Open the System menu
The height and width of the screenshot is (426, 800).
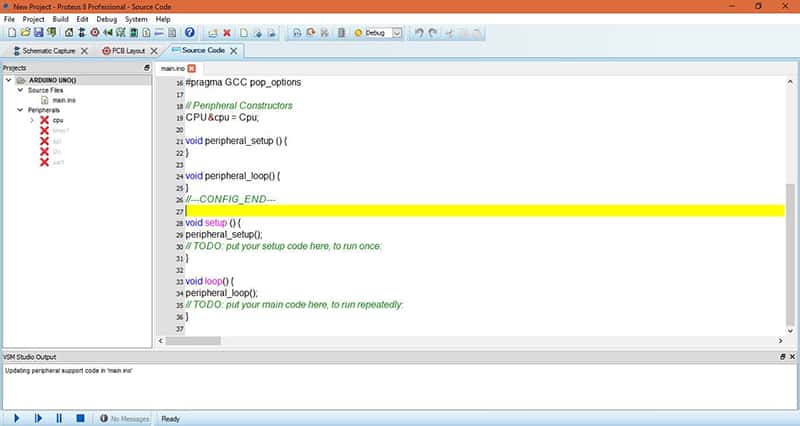click(x=136, y=19)
